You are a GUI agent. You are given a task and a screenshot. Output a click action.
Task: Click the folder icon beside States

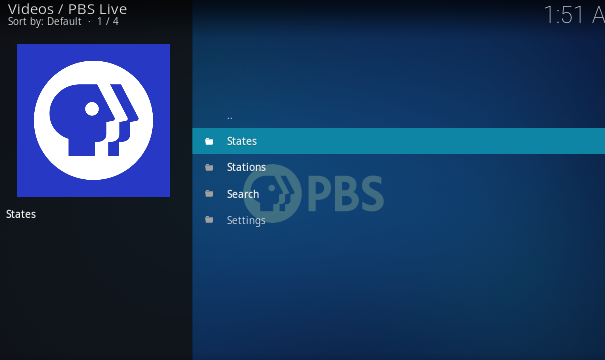point(209,142)
